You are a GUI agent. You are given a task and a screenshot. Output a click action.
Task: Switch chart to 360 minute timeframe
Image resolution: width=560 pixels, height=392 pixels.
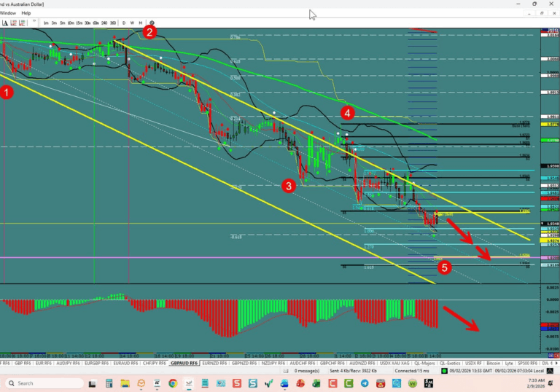[x=113, y=23]
